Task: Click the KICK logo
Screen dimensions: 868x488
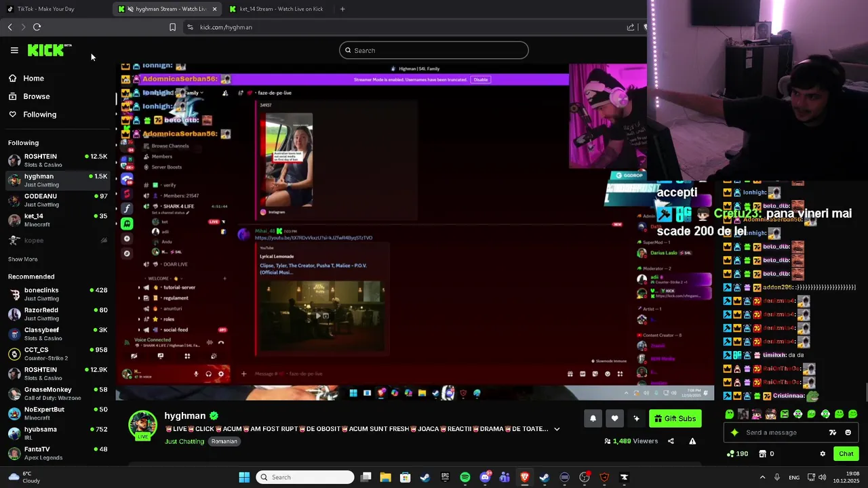Action: tap(49, 50)
